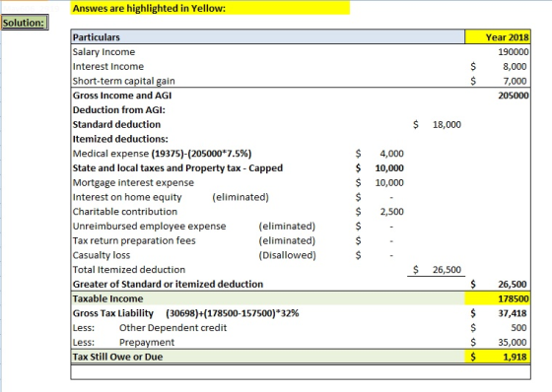The height and width of the screenshot is (392, 552).
Task: Select the salary value 190000
Action: [513, 52]
